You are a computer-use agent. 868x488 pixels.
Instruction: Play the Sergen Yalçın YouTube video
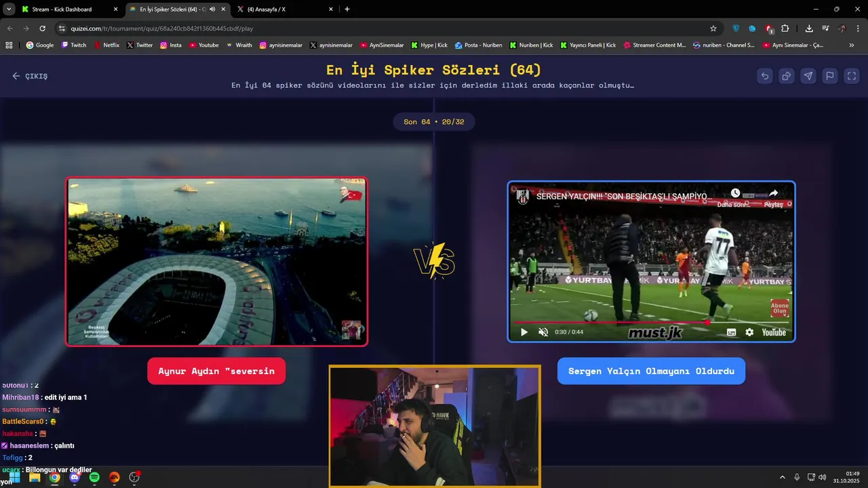524,332
